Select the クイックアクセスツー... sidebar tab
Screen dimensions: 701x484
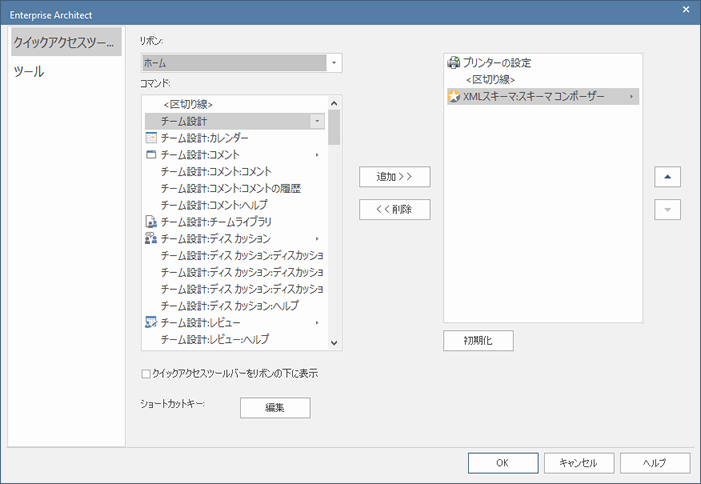pos(66,42)
